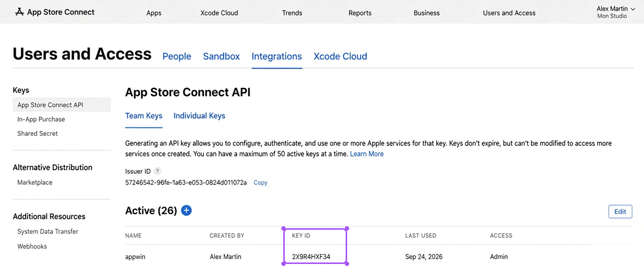
Task: Open System Data Transfer
Action: pyautogui.click(x=48, y=232)
